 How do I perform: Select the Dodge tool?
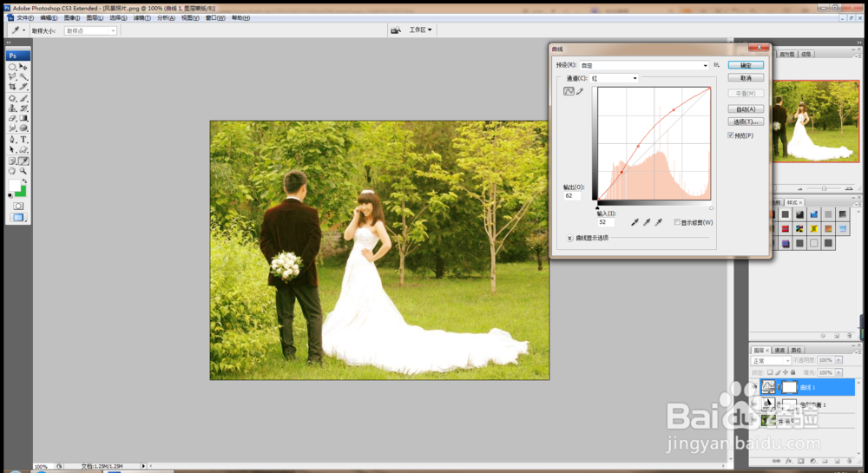[12, 128]
